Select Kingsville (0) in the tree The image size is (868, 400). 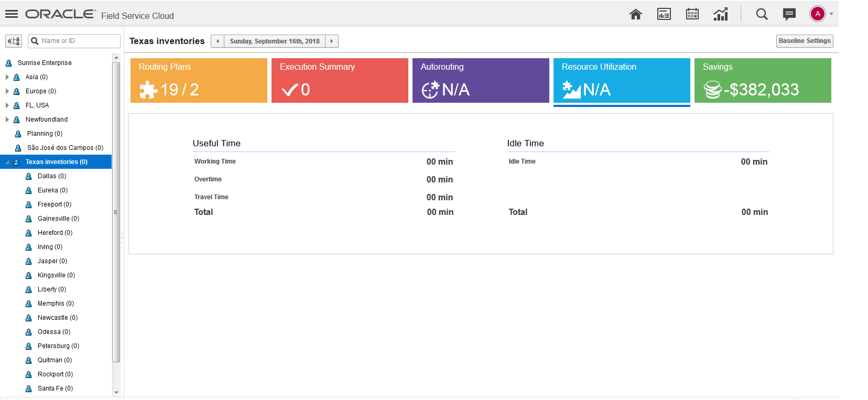[56, 275]
